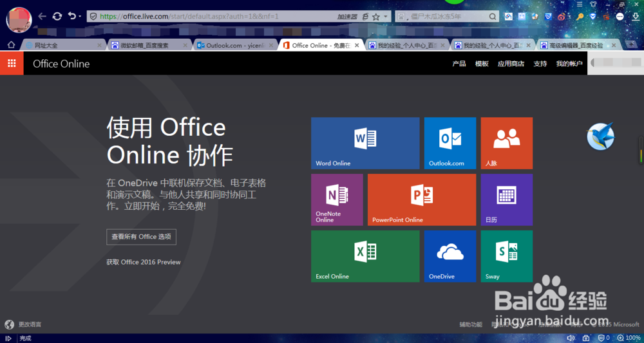Open the Office app launcher grid
This screenshot has height=343, width=644.
[12, 63]
